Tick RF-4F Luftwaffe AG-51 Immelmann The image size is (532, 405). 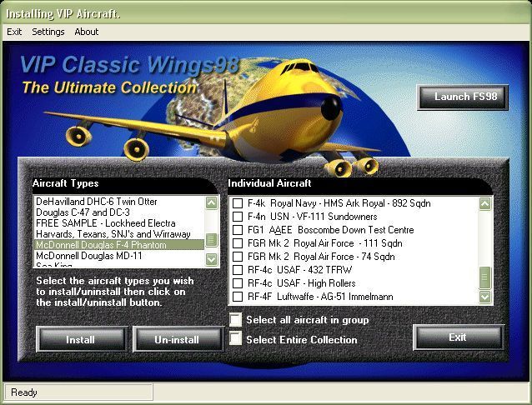238,297
